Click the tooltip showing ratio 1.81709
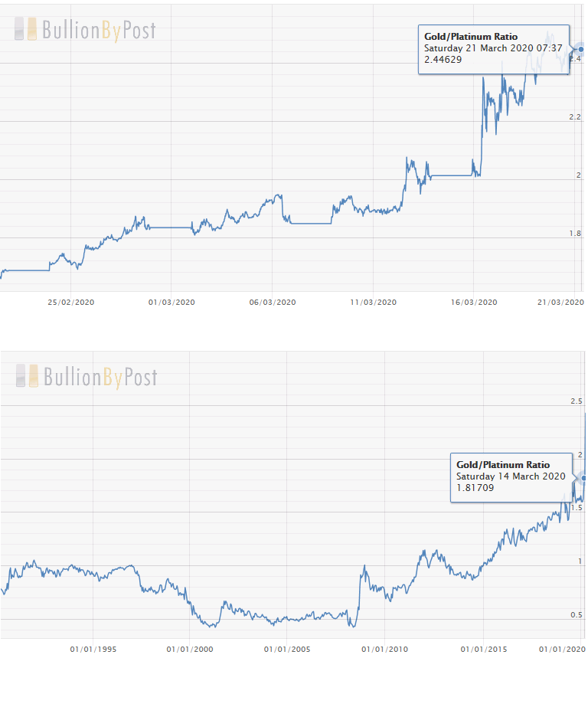Image resolution: width=588 pixels, height=717 pixels. 511,476
